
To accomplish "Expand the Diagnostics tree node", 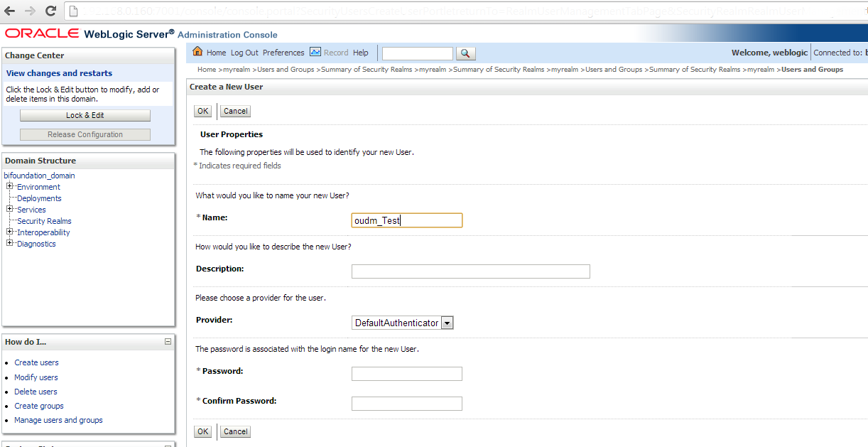I will [x=10, y=244].
